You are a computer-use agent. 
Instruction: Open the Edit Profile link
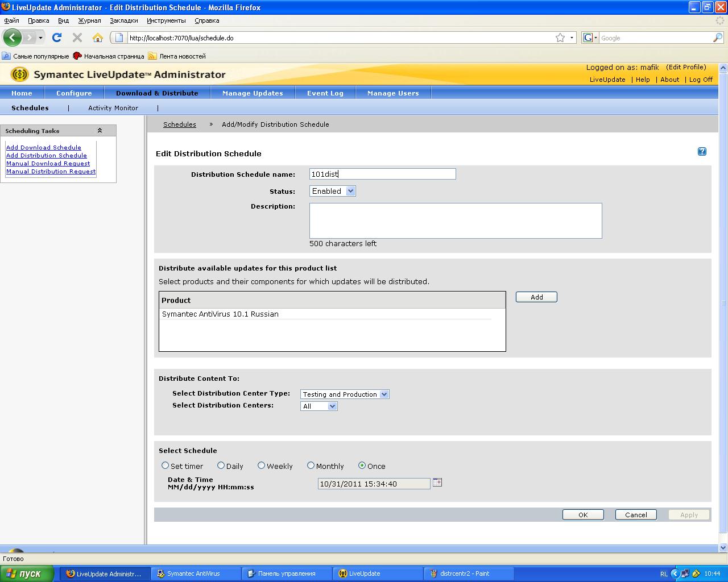pos(686,67)
